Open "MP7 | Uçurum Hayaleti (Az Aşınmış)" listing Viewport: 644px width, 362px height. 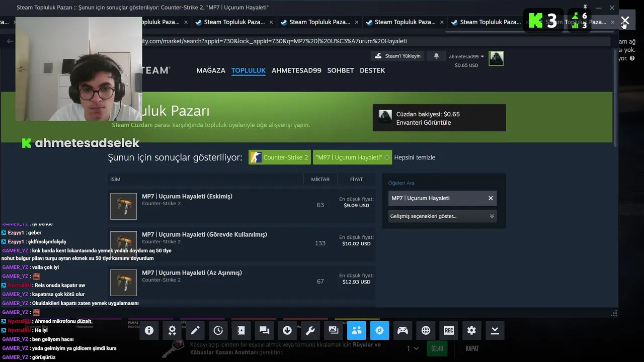pos(242,282)
